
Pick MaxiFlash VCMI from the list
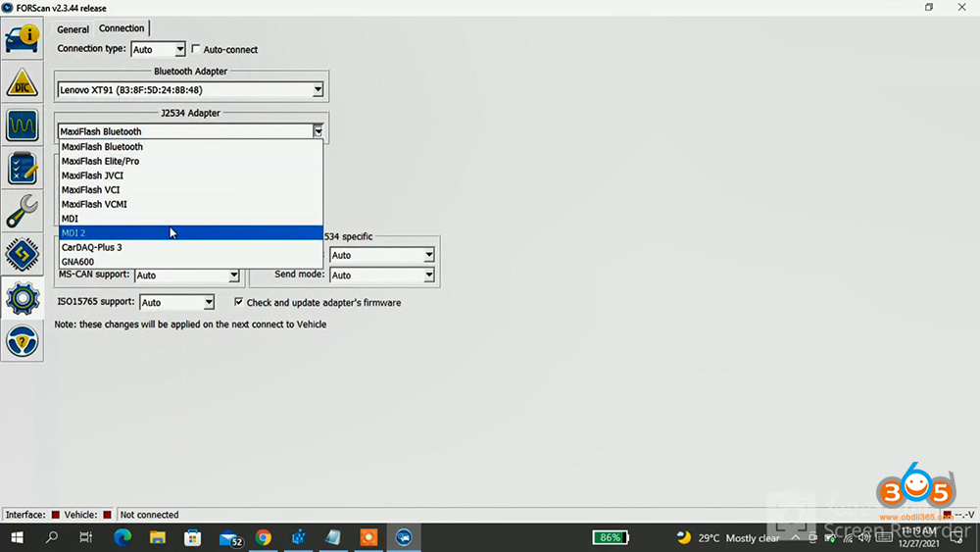94,204
